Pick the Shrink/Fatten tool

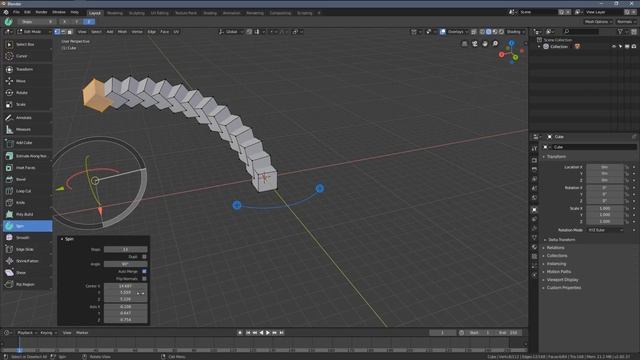point(27,261)
